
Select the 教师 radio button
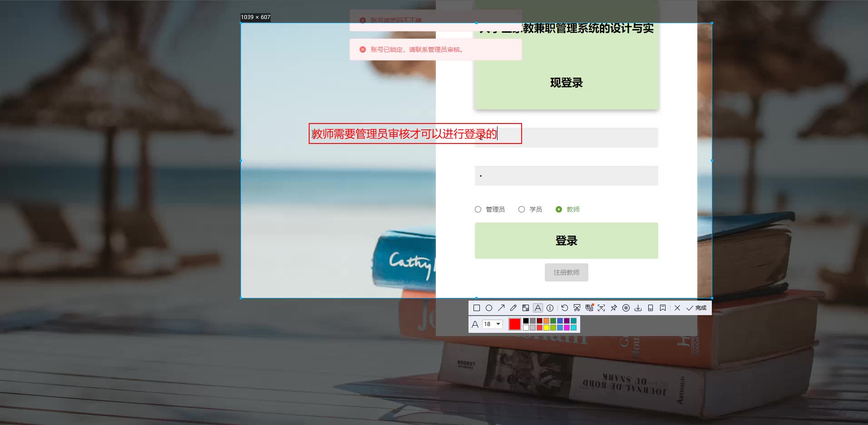559,209
